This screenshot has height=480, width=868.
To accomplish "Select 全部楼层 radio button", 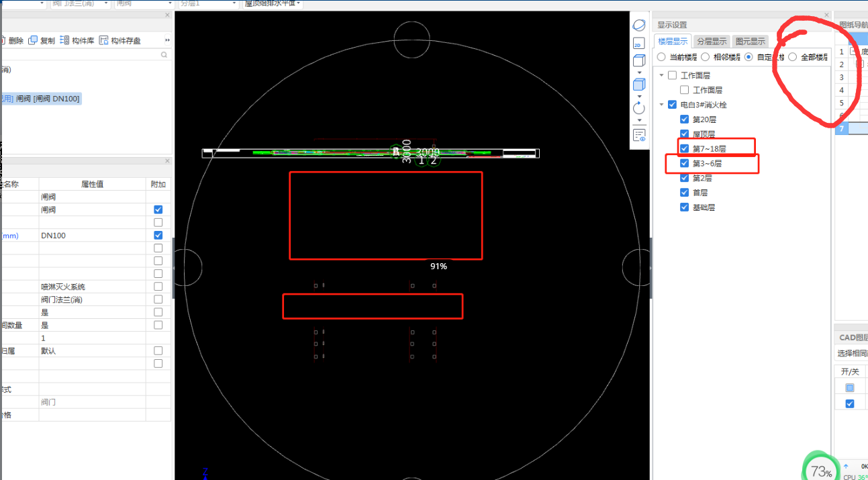I will point(793,57).
